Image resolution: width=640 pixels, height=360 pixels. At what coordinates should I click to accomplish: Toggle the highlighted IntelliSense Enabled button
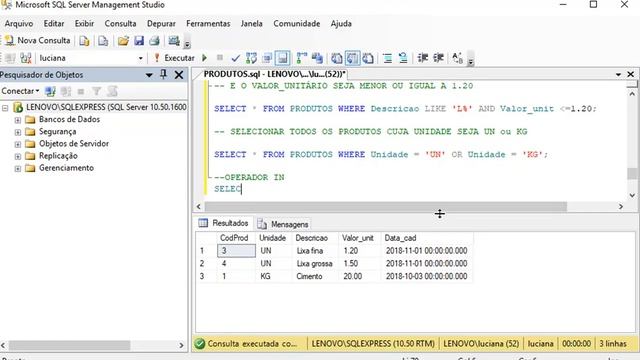[x=282, y=58]
